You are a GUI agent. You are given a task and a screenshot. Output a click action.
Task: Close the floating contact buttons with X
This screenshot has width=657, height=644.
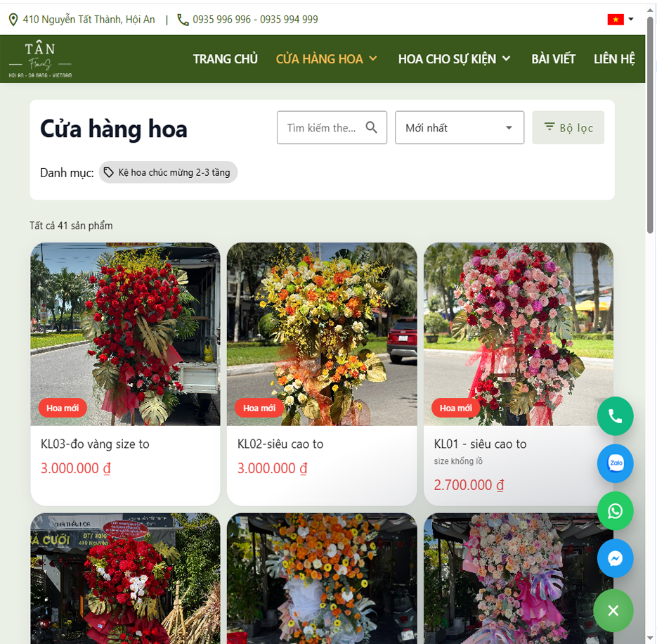tap(613, 610)
